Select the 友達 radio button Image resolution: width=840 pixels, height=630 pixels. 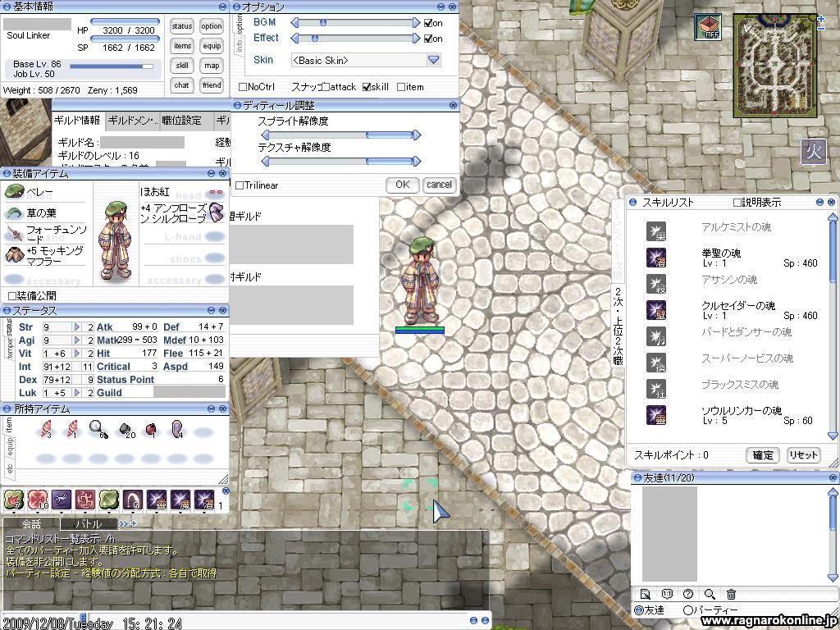639,610
